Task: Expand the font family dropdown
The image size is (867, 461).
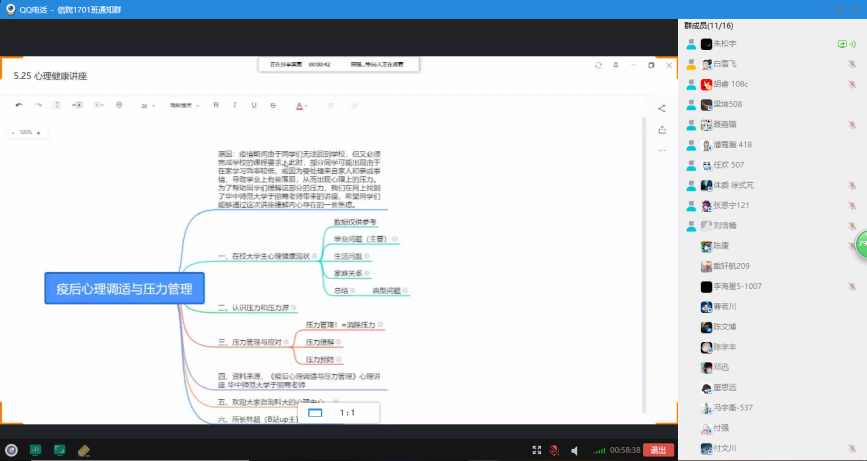Action: click(182, 105)
